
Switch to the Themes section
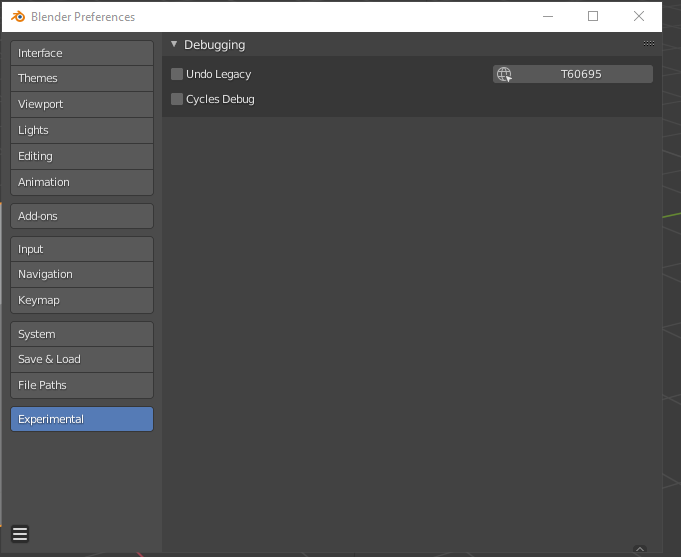coord(82,78)
